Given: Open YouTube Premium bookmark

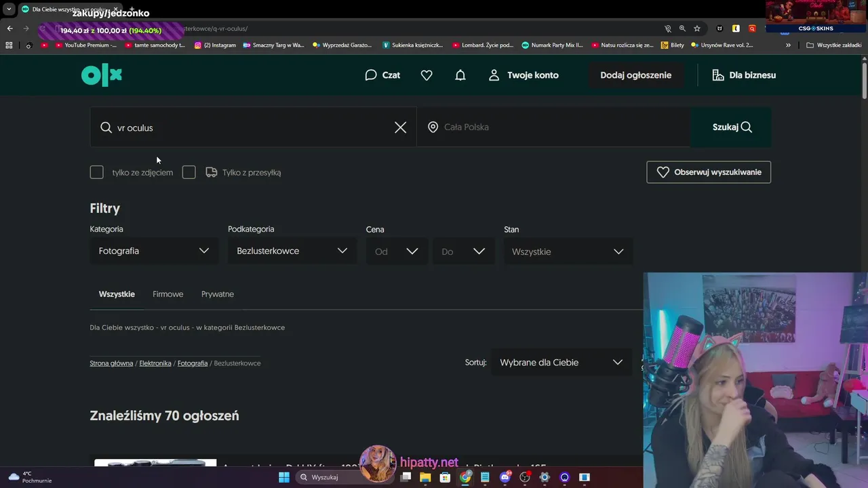Looking at the screenshot, I should click(x=85, y=45).
